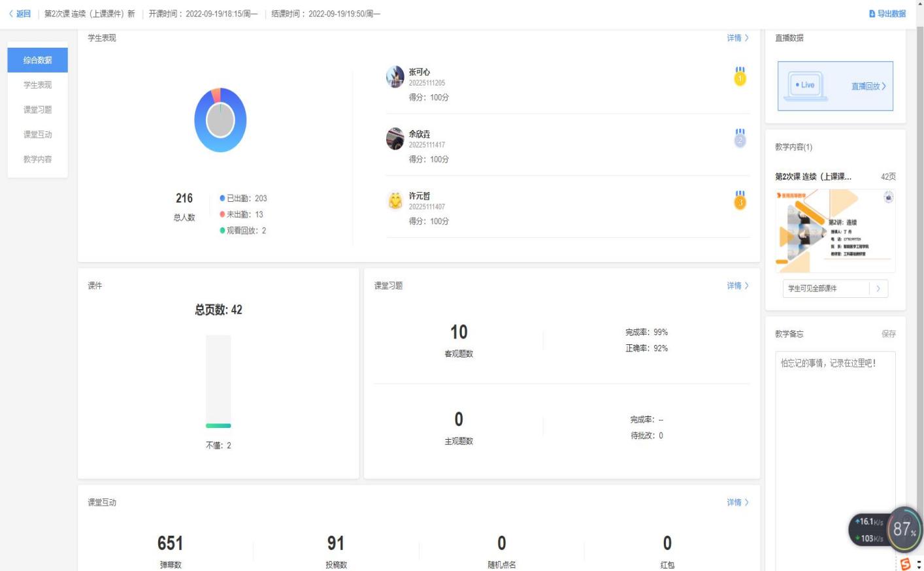Expand the 学生可见全部课件 dropdown
924x571 pixels.
[878, 288]
